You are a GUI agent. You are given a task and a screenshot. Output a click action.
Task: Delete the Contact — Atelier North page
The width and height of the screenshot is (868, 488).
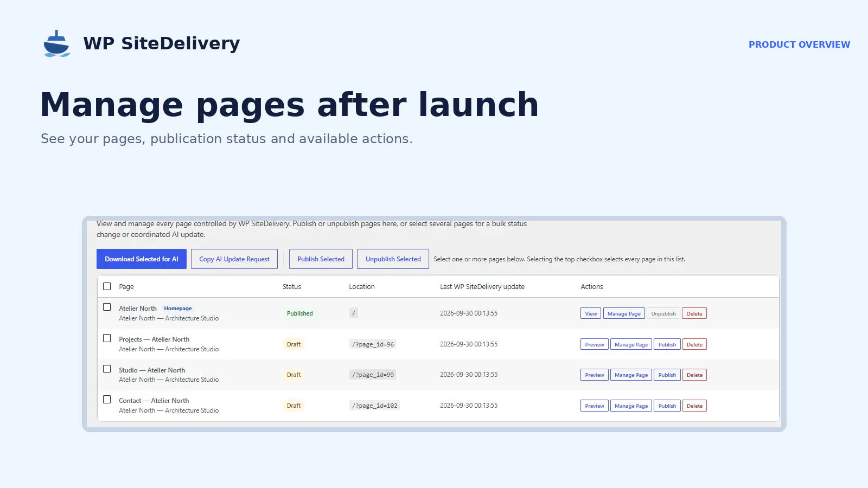click(694, 406)
